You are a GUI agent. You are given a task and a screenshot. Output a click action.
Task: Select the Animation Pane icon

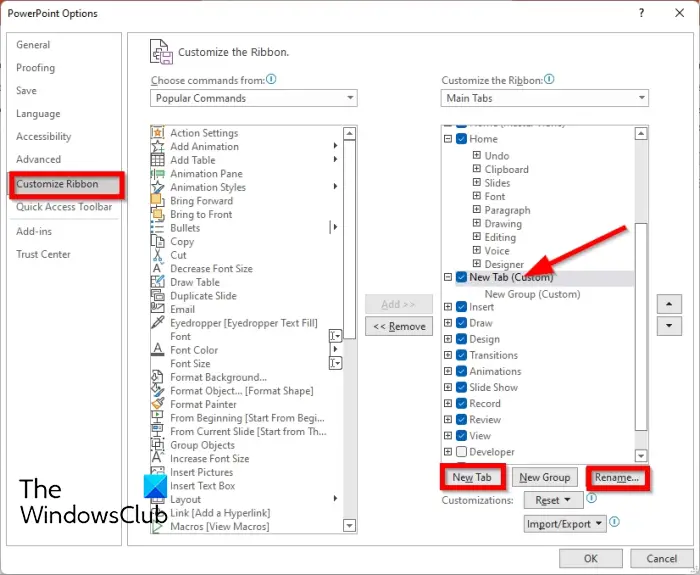click(x=157, y=174)
